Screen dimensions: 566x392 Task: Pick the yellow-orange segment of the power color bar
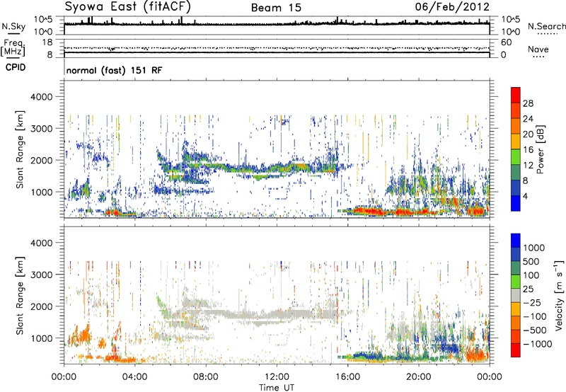(516, 142)
